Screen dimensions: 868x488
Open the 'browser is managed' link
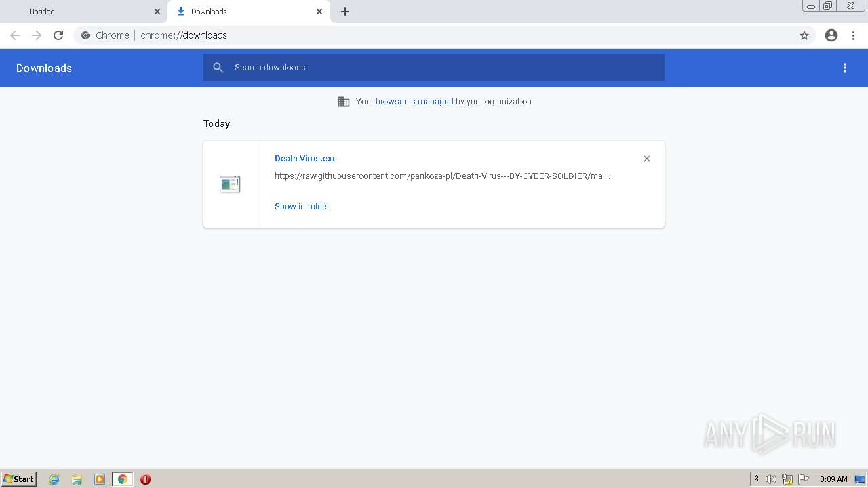pyautogui.click(x=414, y=101)
